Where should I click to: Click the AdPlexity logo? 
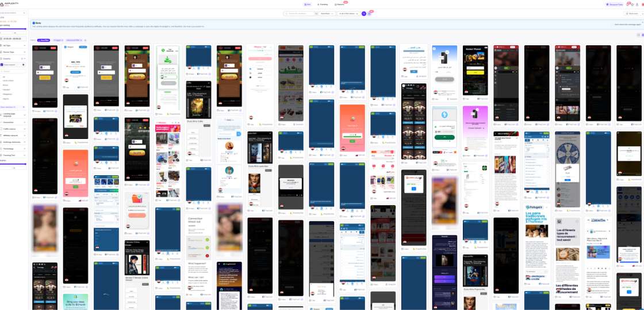(9, 3)
